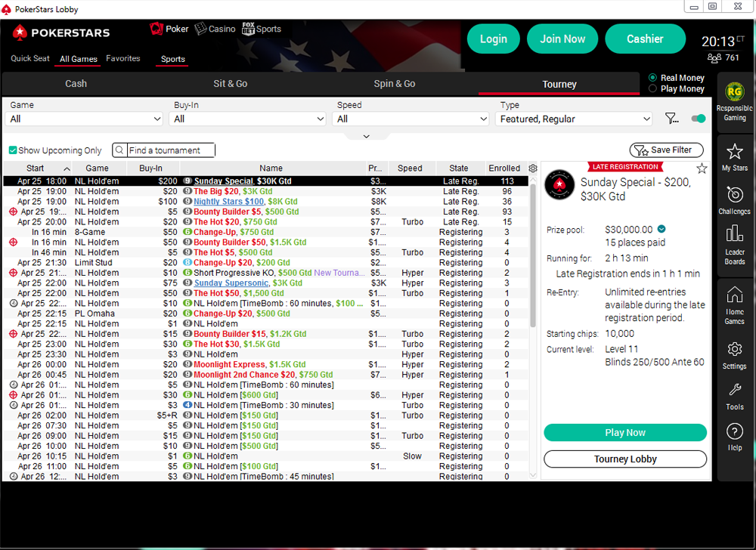This screenshot has width=756, height=550.
Task: Click target icon on Bounty Builder $50 row
Action: pos(13,243)
